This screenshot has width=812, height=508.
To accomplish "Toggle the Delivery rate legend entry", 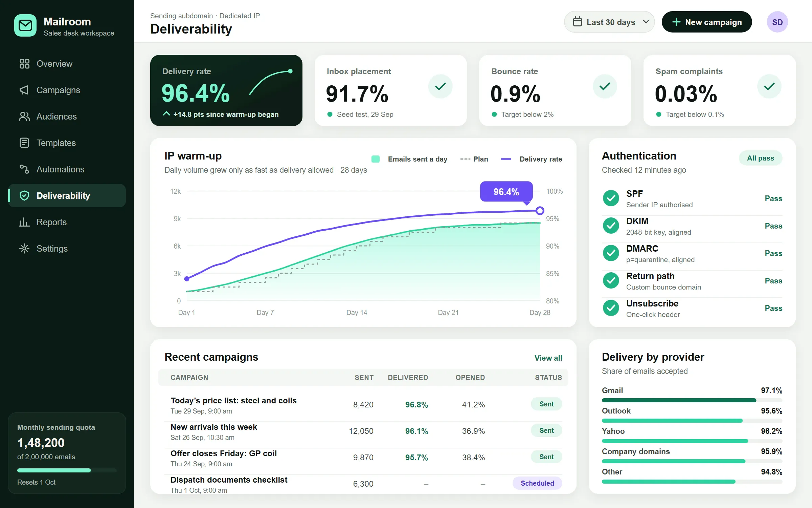I will [x=531, y=159].
